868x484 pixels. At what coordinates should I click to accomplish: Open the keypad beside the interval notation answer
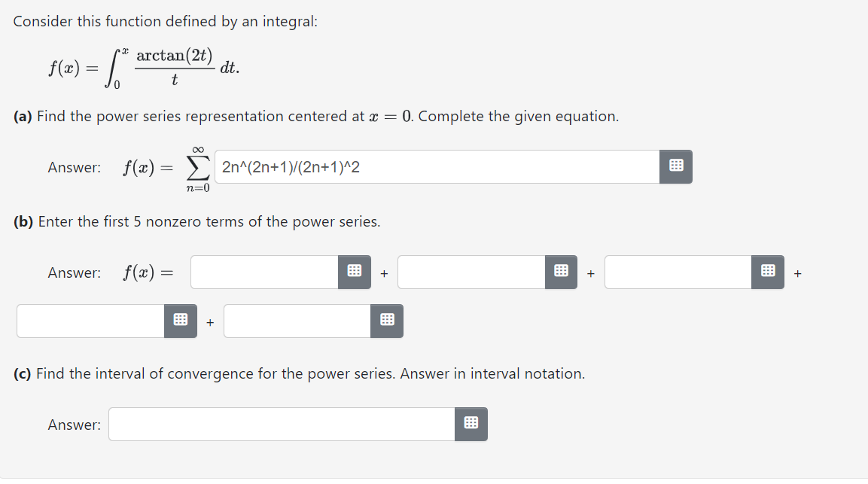[471, 424]
